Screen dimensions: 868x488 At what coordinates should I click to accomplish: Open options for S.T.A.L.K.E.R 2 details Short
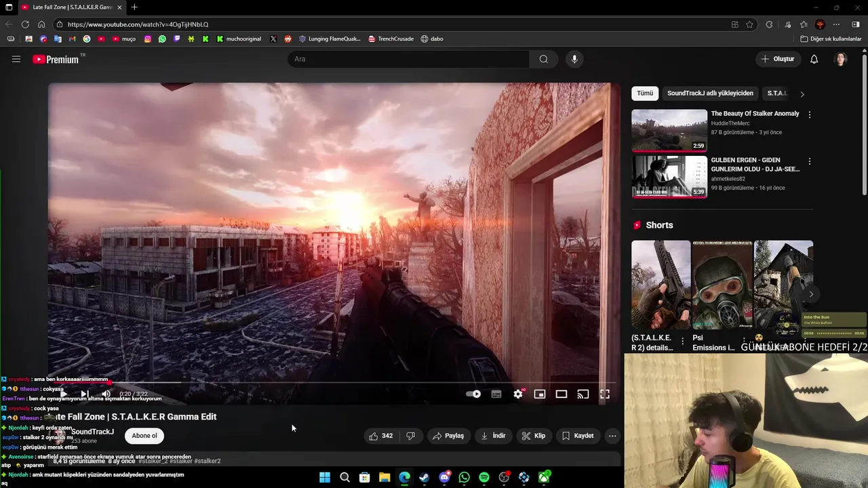tap(682, 342)
